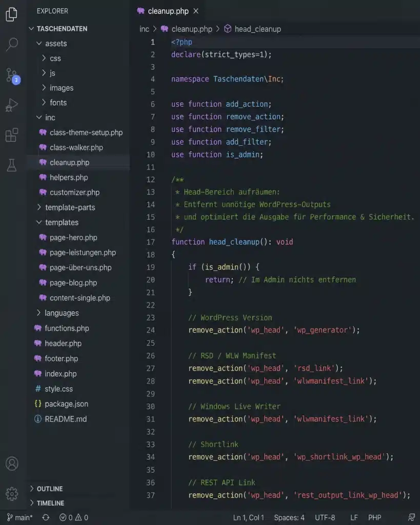Change language mode PHP
The image size is (420, 525).
[374, 518]
